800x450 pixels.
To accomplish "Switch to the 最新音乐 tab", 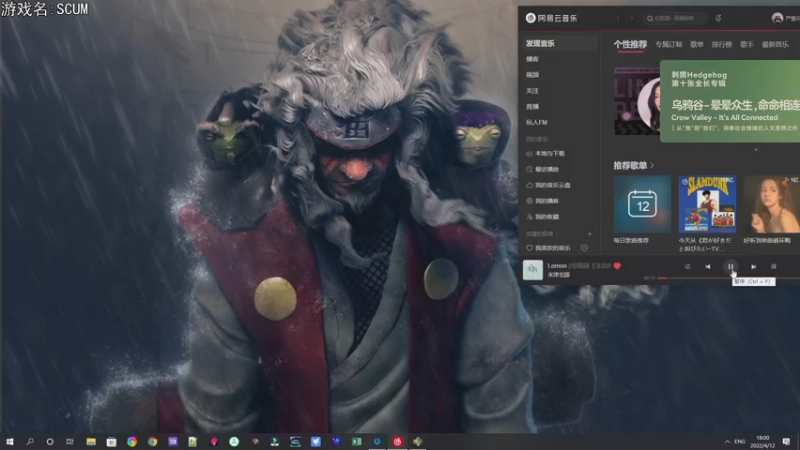I will [x=775, y=44].
